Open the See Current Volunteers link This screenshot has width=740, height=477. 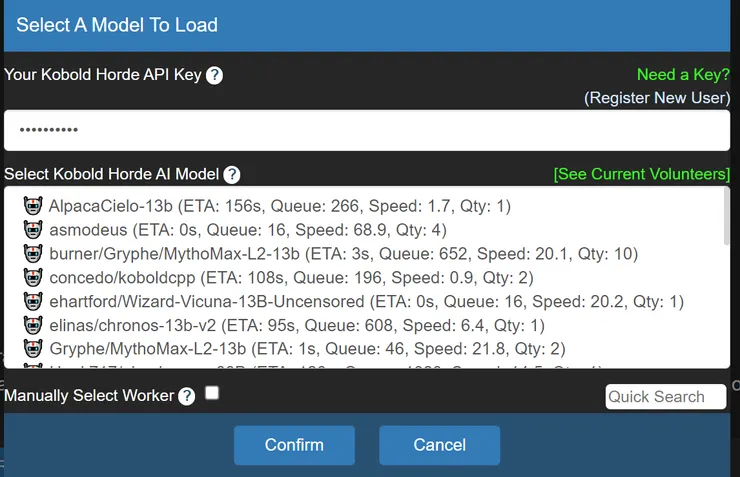641,174
